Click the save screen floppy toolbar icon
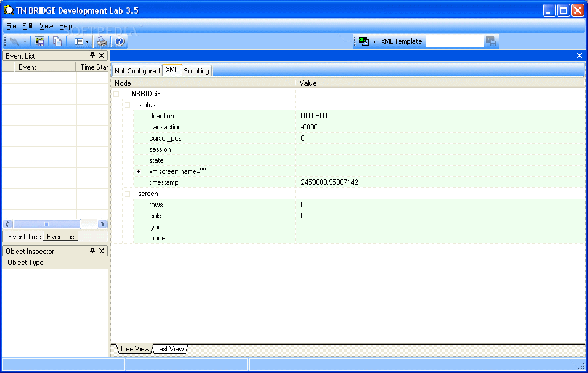The image size is (588, 373). click(x=39, y=42)
